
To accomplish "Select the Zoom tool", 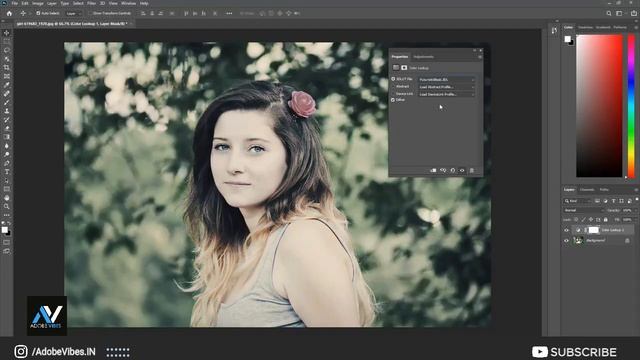I will tap(7, 207).
